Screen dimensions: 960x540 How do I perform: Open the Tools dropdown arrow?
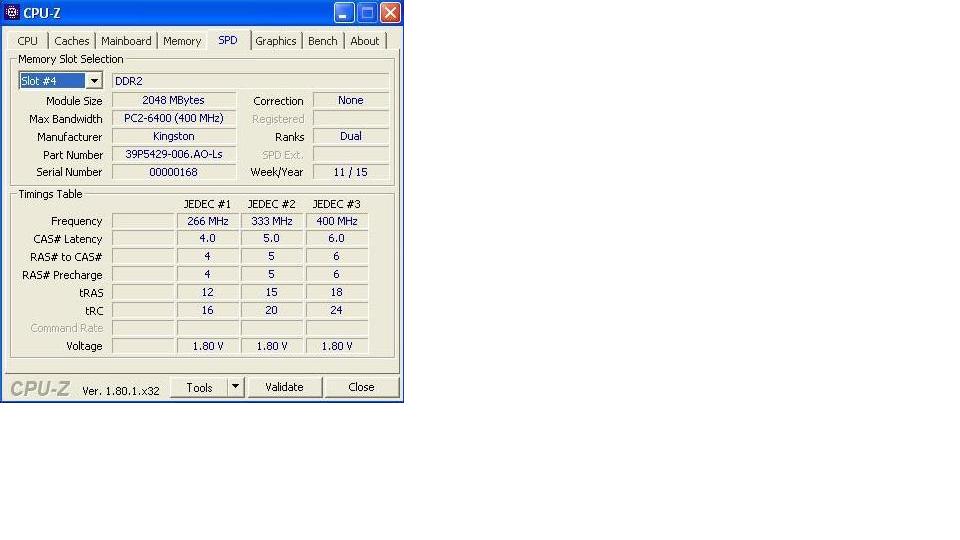[235, 387]
